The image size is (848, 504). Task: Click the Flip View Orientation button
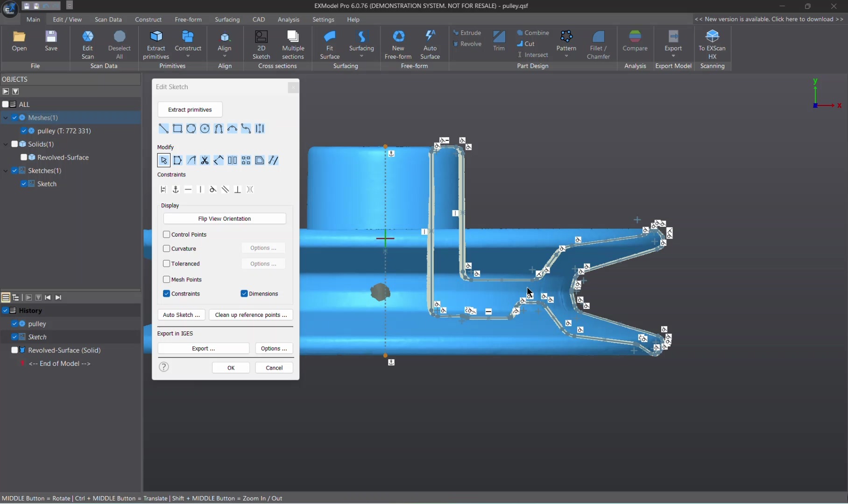click(x=225, y=219)
